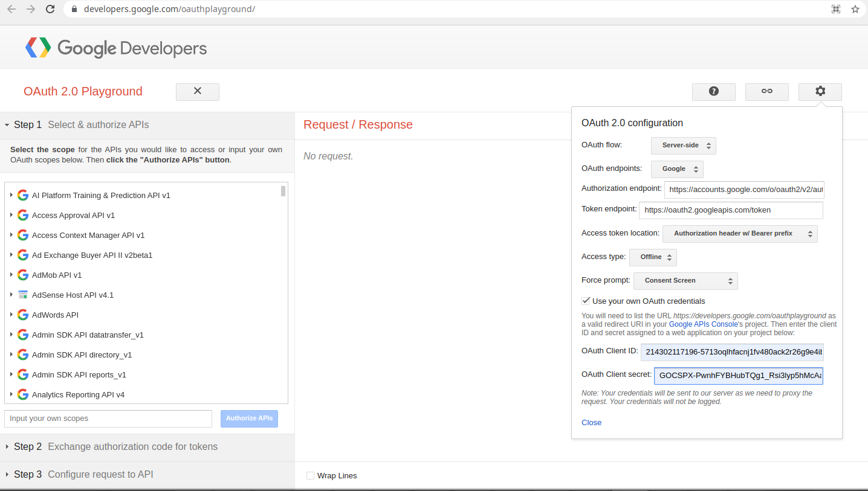Click Google icon for Ad Exchange Buyer API

coord(23,255)
